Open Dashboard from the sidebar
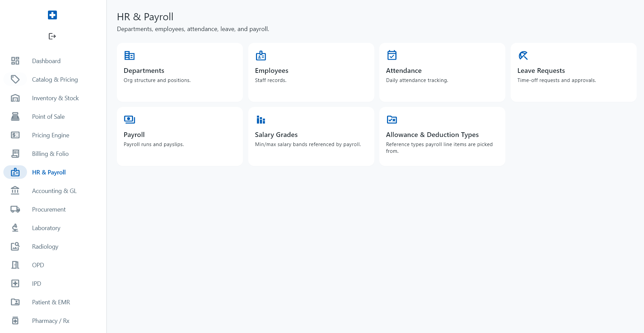 (46, 61)
